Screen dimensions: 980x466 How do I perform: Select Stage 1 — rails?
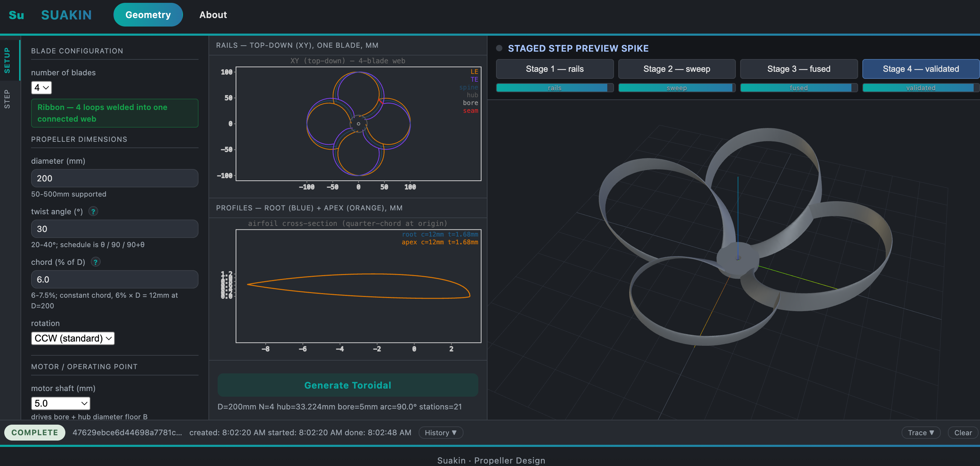(555, 69)
